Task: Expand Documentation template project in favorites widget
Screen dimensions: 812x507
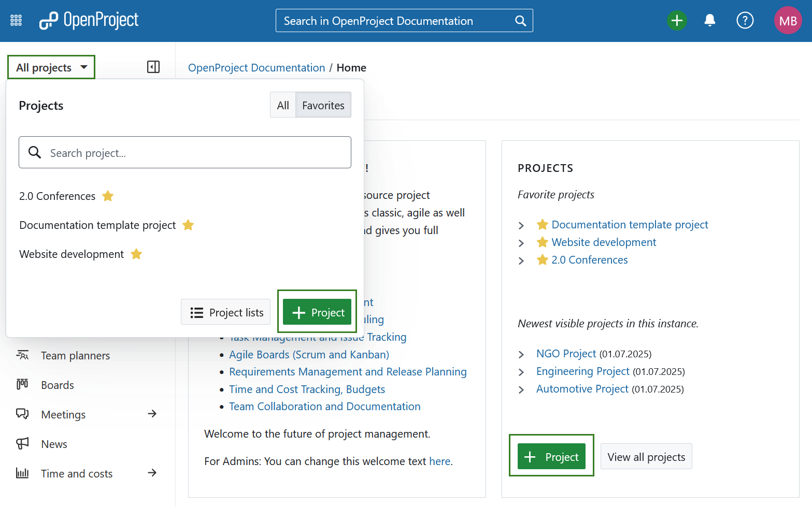Action: 521,225
